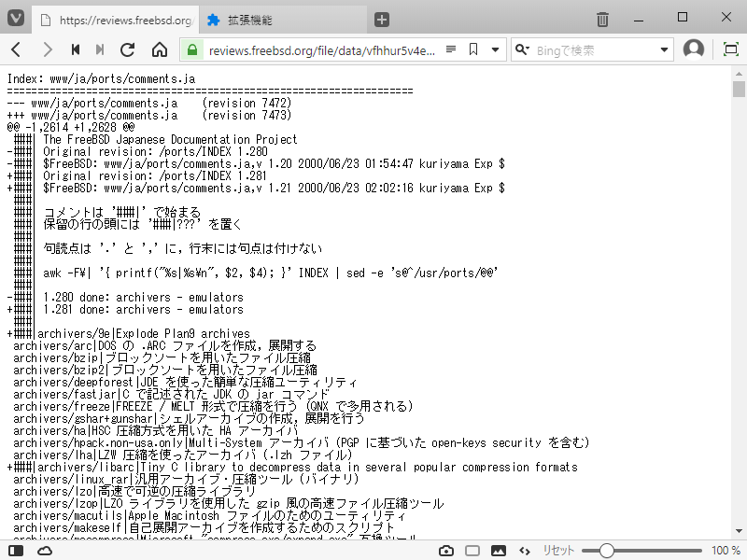Bookmark this page
This screenshot has width=747, height=560.
click(x=473, y=49)
